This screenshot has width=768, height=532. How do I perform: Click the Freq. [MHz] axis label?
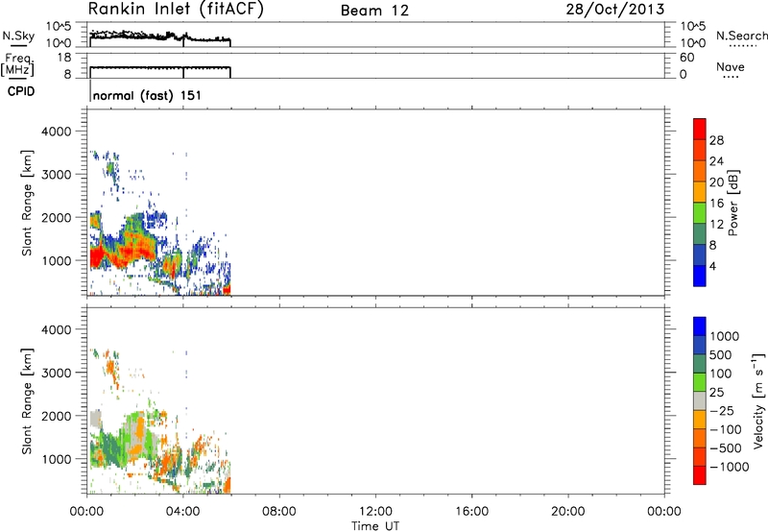pos(17,65)
